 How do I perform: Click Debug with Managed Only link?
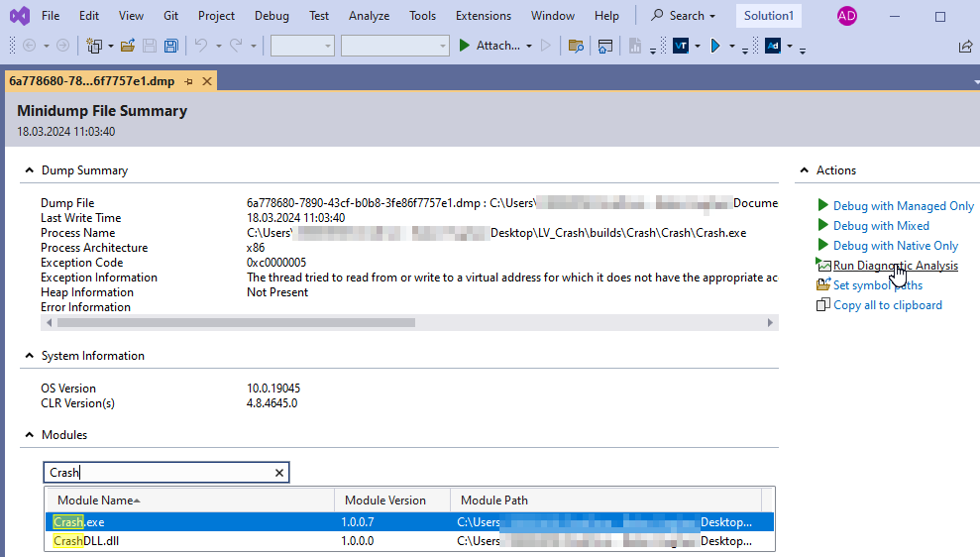coord(903,206)
